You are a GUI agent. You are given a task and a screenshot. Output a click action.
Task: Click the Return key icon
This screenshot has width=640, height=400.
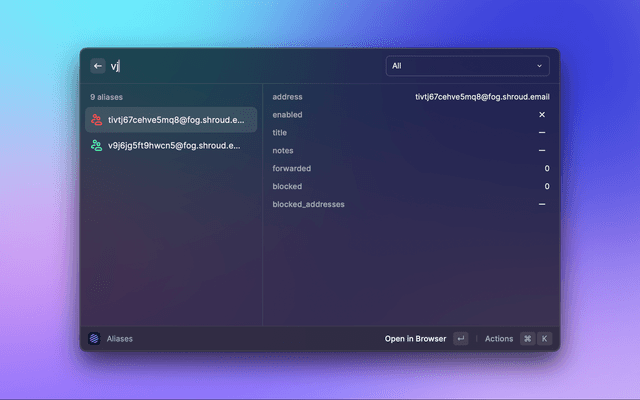pos(460,339)
